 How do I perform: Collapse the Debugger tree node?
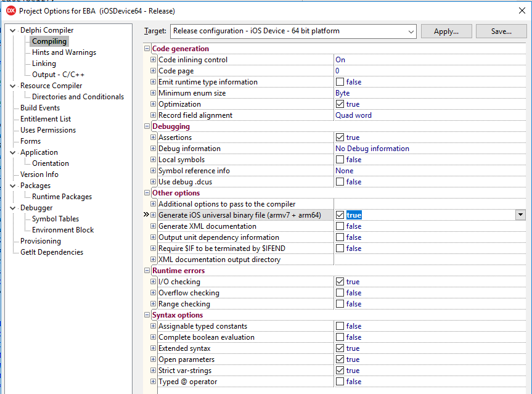[x=12, y=208]
